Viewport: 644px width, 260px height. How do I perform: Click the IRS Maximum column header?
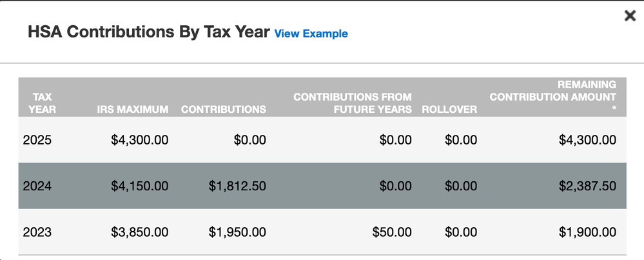(x=133, y=110)
